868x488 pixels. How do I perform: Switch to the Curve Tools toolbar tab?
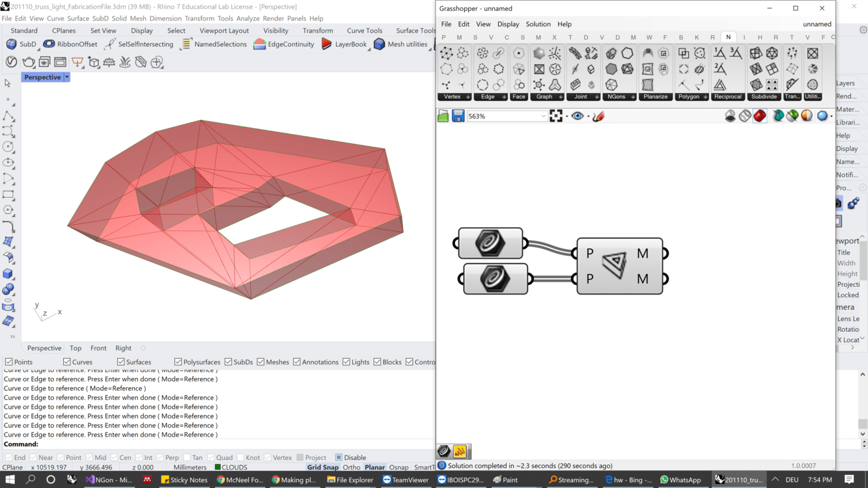click(x=364, y=31)
